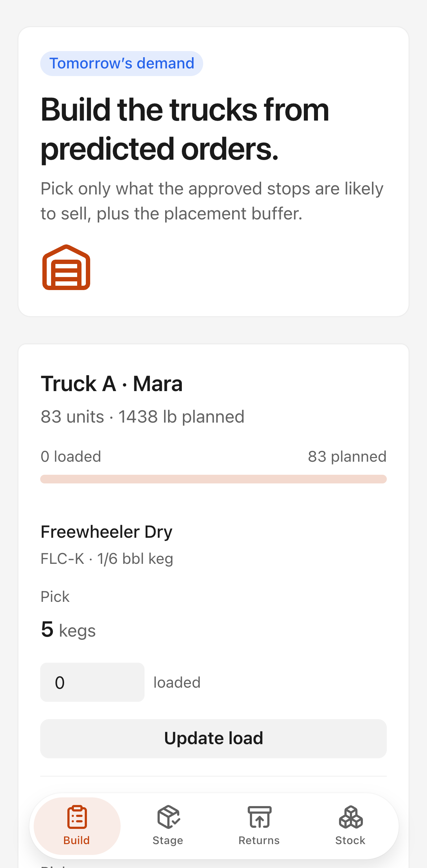Click the 0 loaded label above progress bar
The width and height of the screenshot is (427, 868).
click(71, 456)
